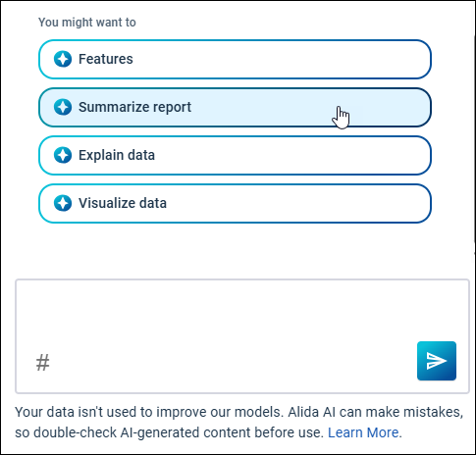Click the "Summarize report" label text
The height and width of the screenshot is (455, 476).
(134, 107)
